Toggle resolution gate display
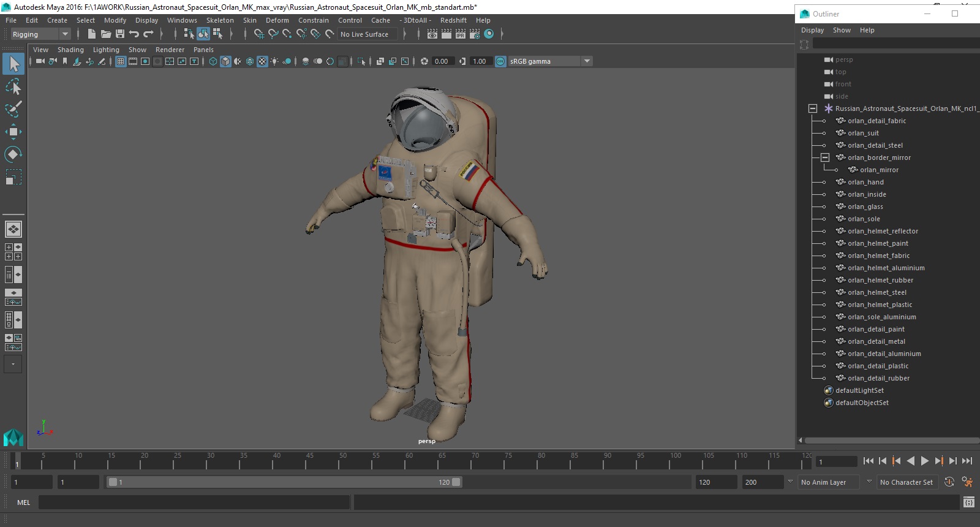The image size is (980, 527). point(145,61)
